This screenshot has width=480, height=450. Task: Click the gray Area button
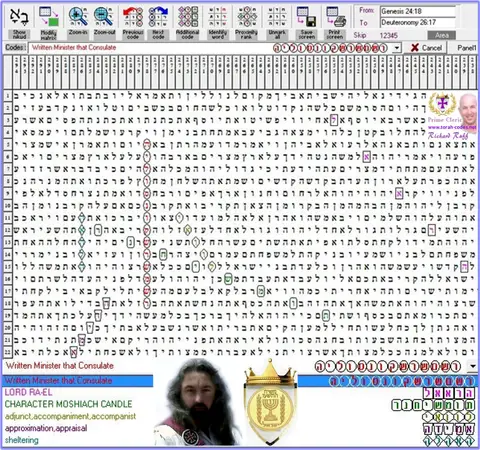(x=442, y=35)
